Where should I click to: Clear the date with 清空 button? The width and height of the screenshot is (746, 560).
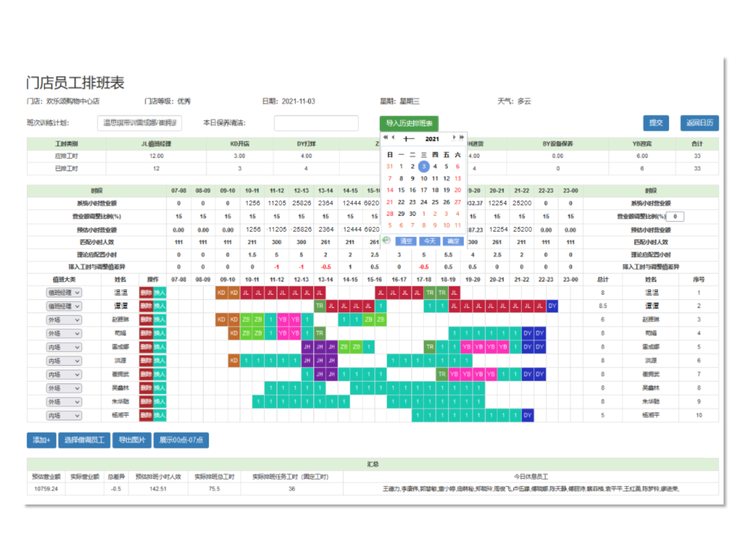406,241
